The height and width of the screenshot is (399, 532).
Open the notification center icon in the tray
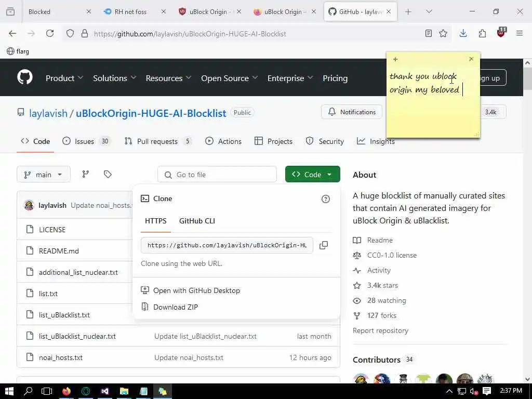487,391
